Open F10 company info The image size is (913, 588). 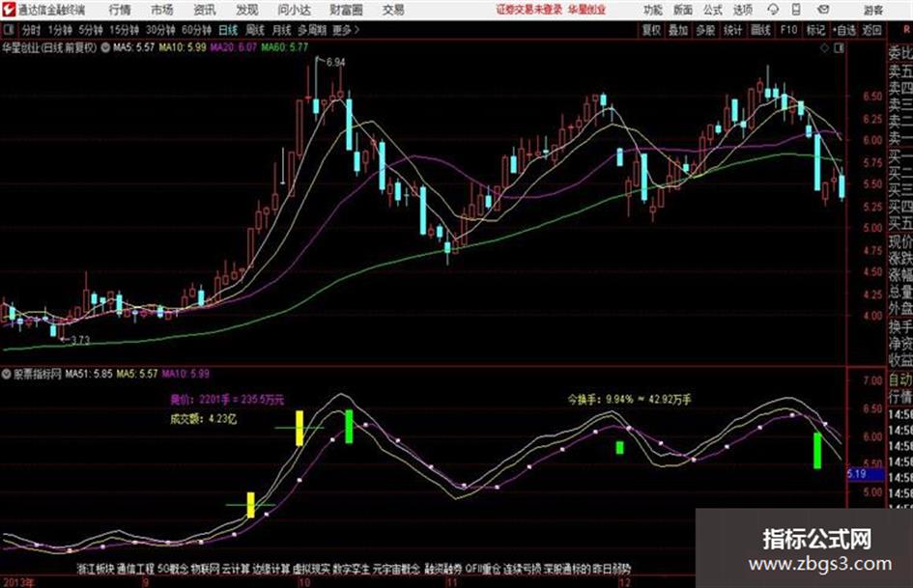pos(788,30)
